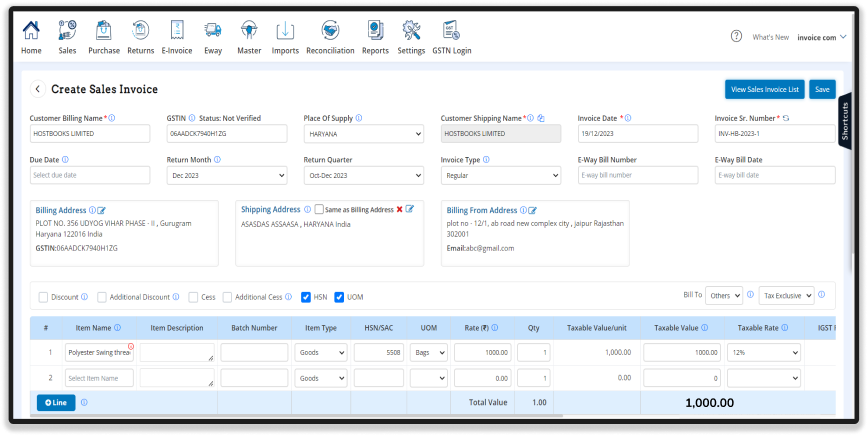Expand the Place Of Supply dropdown
Viewport: 868px width, 436px height.
[x=363, y=134]
